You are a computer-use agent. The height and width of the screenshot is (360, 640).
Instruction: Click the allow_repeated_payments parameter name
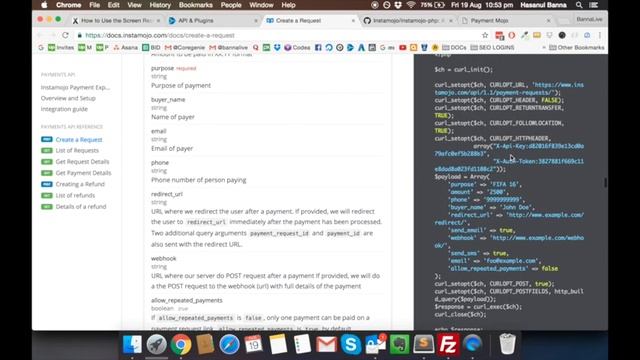pyautogui.click(x=187, y=300)
